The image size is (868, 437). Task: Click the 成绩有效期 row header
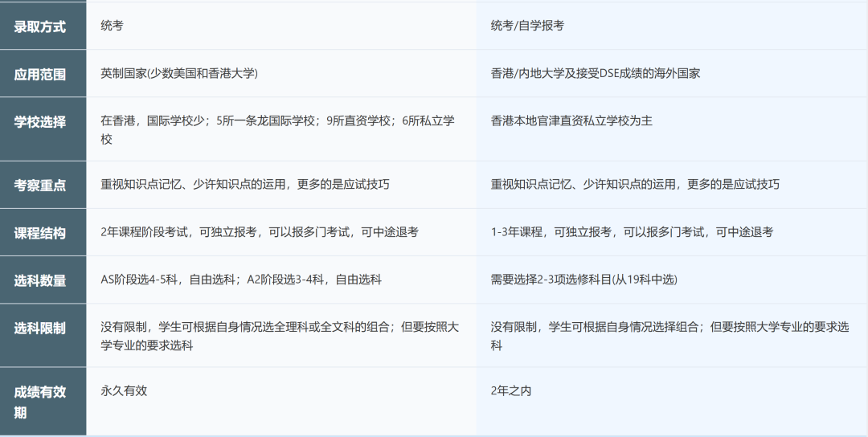[x=43, y=402]
